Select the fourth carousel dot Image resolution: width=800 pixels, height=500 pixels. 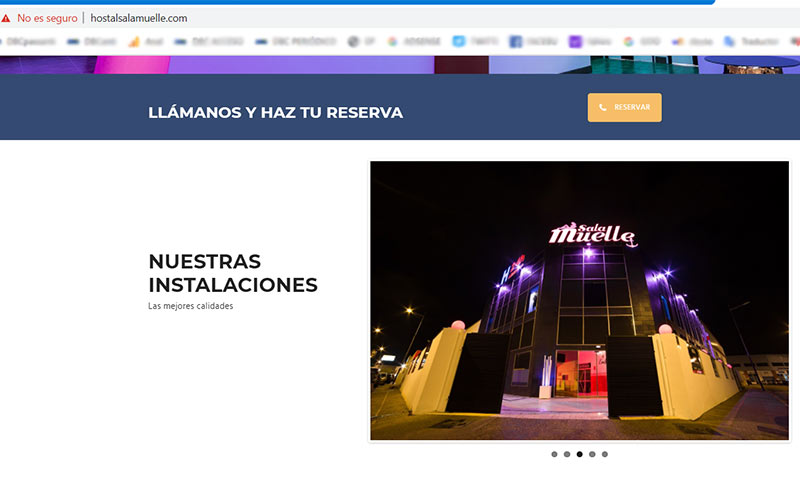click(592, 454)
